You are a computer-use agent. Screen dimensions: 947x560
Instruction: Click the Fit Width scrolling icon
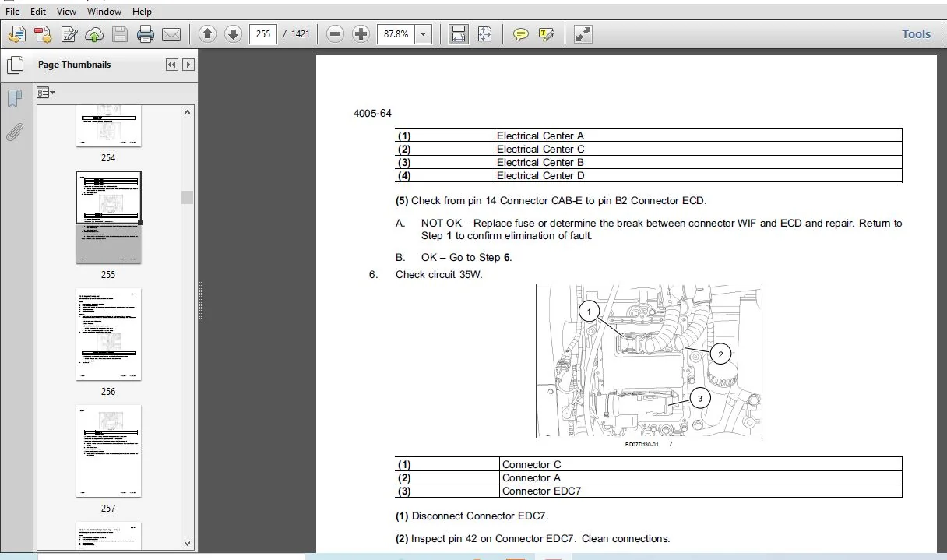459,34
